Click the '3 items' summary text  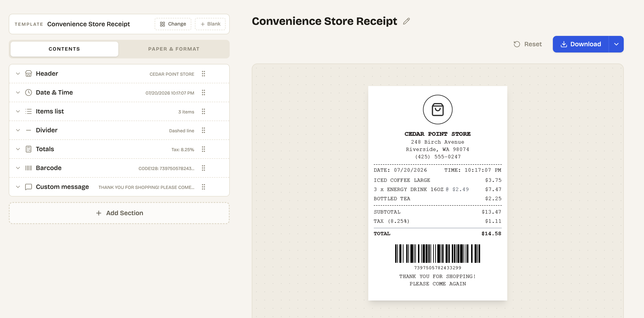pyautogui.click(x=186, y=112)
